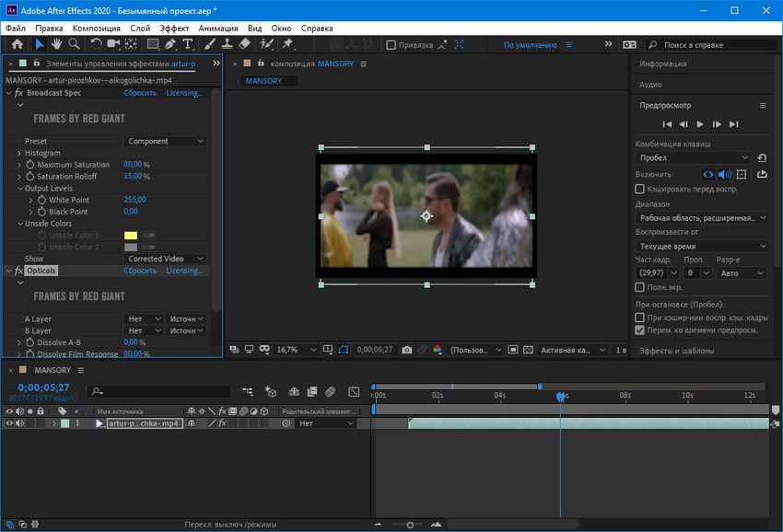Toggle the Полн. экр. checkbox
This screenshot has width=783, height=532.
coord(640,288)
